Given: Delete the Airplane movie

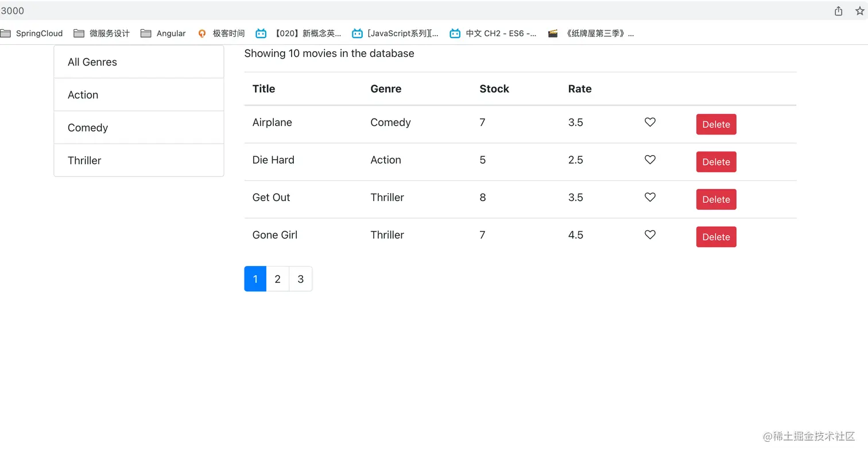Looking at the screenshot, I should (716, 124).
